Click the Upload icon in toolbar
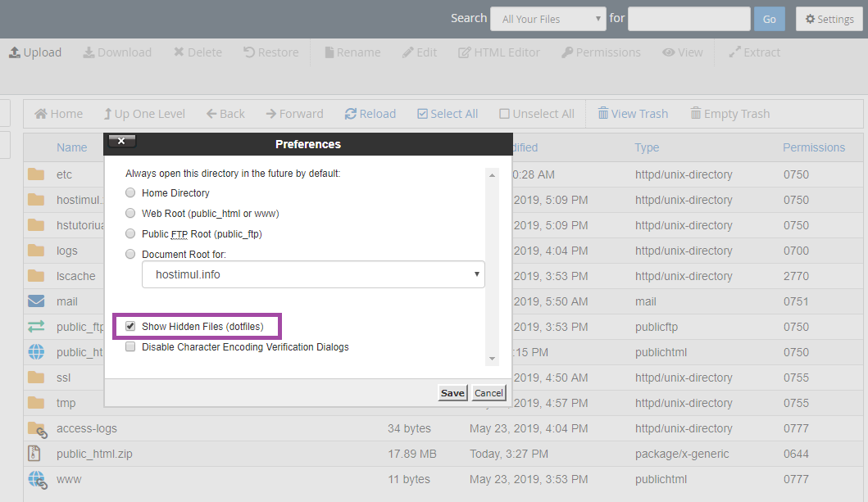 [x=15, y=52]
